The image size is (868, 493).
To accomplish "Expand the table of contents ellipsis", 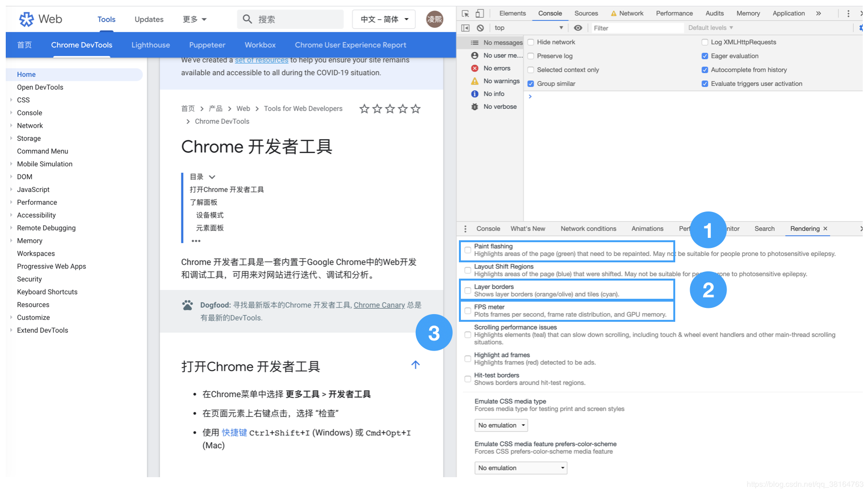I will (x=196, y=241).
